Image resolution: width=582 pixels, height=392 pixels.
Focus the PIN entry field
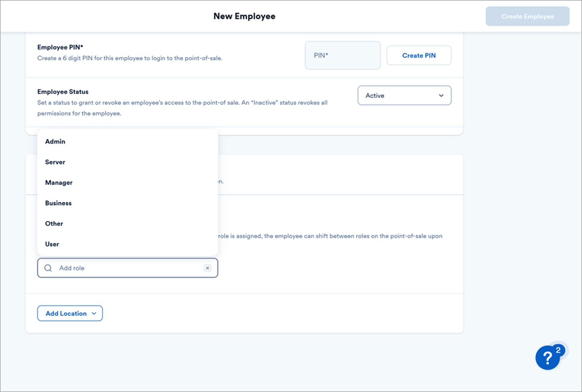click(x=342, y=55)
